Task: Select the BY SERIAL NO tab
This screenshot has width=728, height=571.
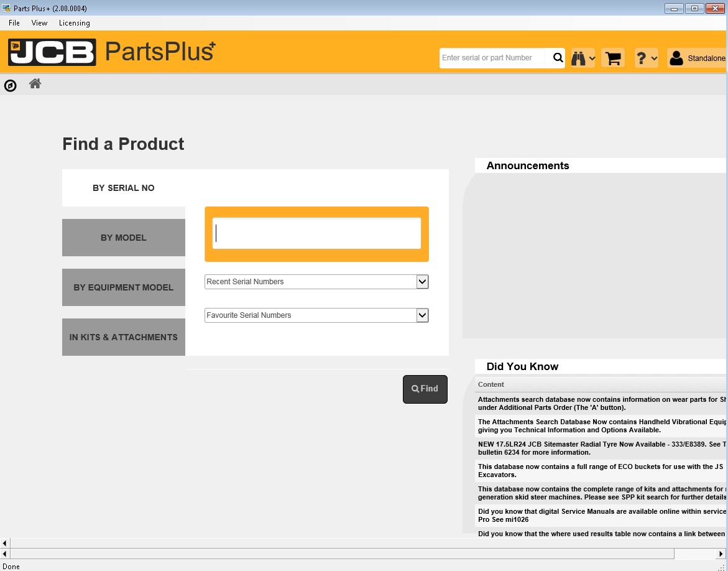Action: (x=124, y=188)
